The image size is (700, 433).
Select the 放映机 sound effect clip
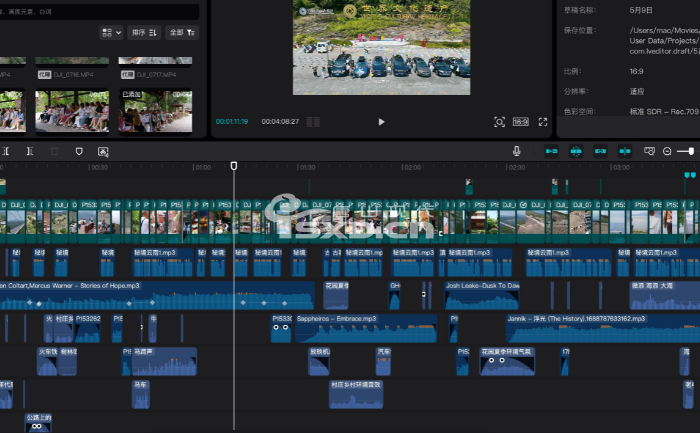pos(319,362)
